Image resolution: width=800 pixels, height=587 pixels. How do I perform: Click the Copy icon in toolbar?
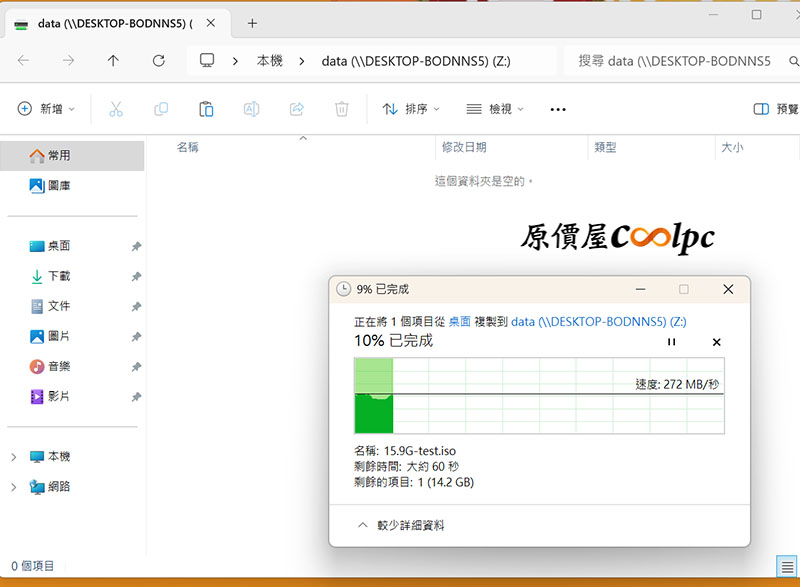point(161,109)
